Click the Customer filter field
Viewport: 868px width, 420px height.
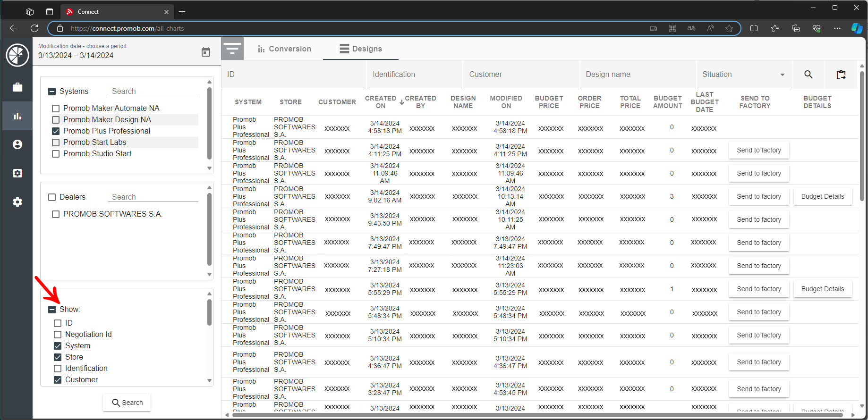coord(521,75)
